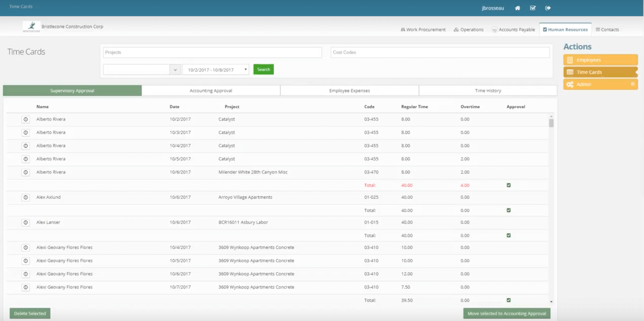
Task: Open clock icon on Alberto Rivera 10/2/2017 row
Action: (25, 119)
